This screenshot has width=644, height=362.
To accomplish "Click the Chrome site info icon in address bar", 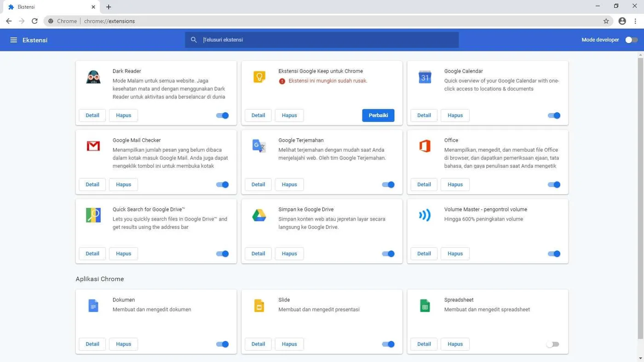I will (51, 21).
